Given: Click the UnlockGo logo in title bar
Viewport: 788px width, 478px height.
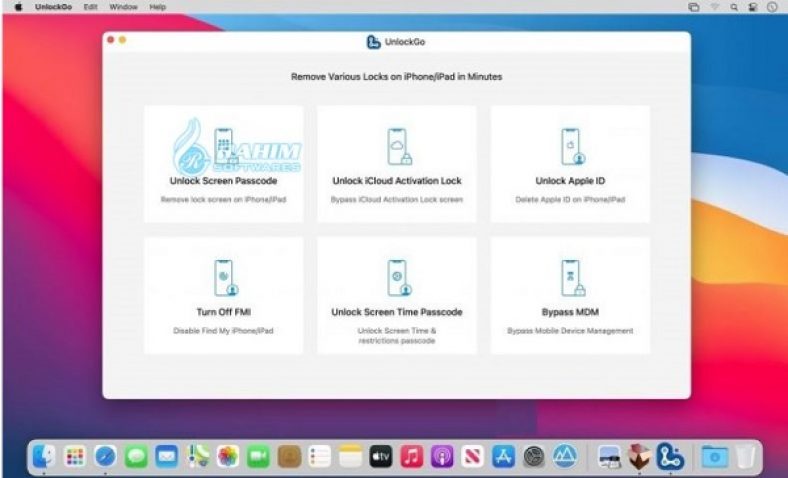Looking at the screenshot, I should pos(373,42).
